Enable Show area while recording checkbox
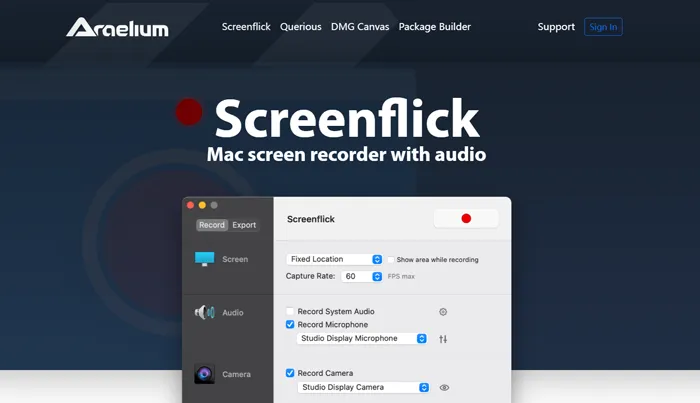 point(391,260)
